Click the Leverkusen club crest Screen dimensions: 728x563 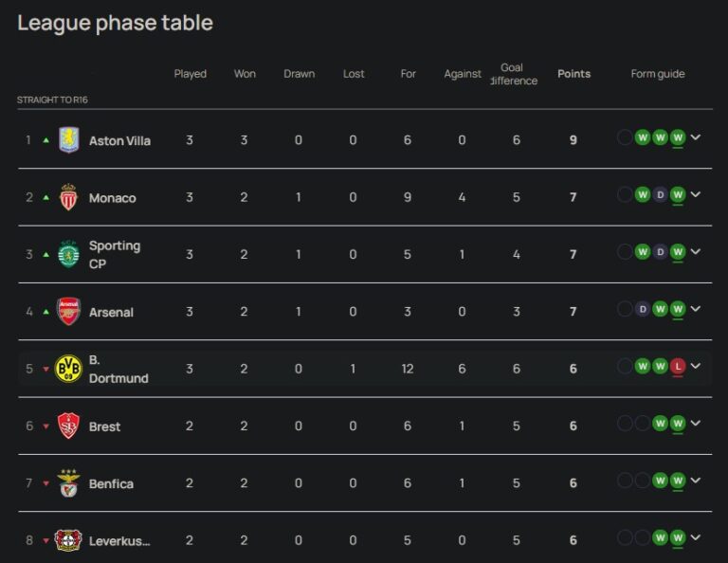tap(68, 540)
